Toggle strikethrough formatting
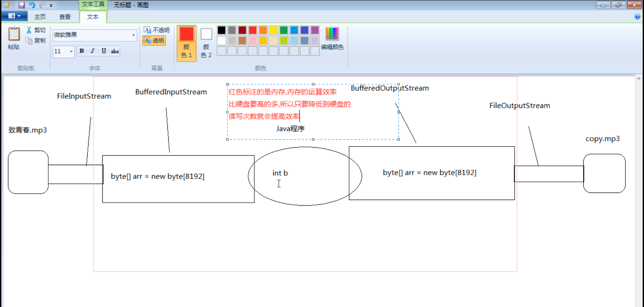644x307 pixels. point(115,51)
